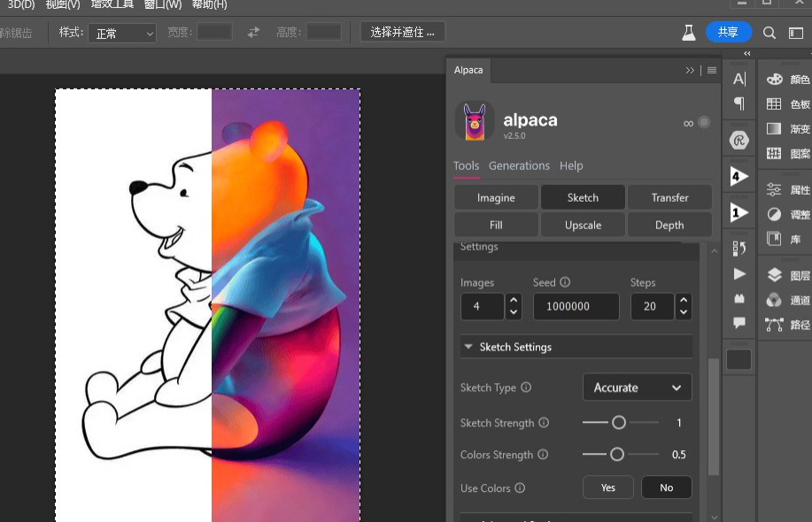Open the History panel icon

(739, 249)
